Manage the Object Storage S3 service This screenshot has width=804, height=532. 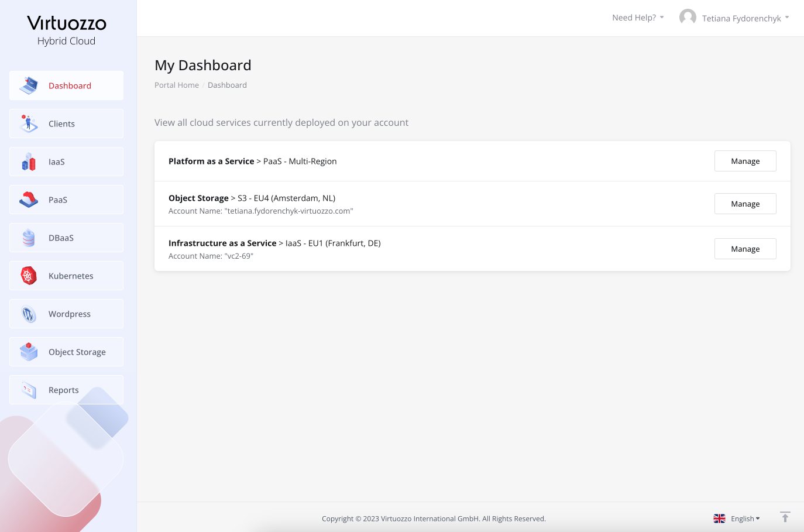745,204
